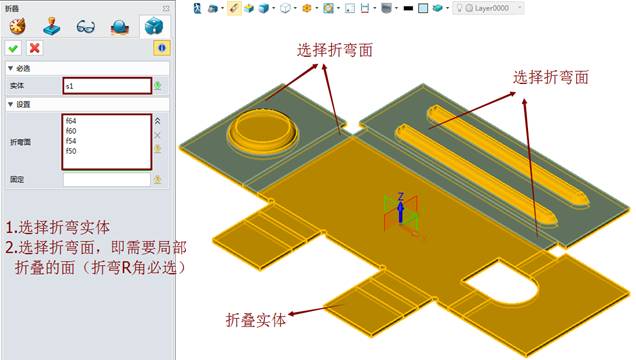
Task: Pin the 折叠 panel with the pin icon
Action: pyautogui.click(x=166, y=9)
